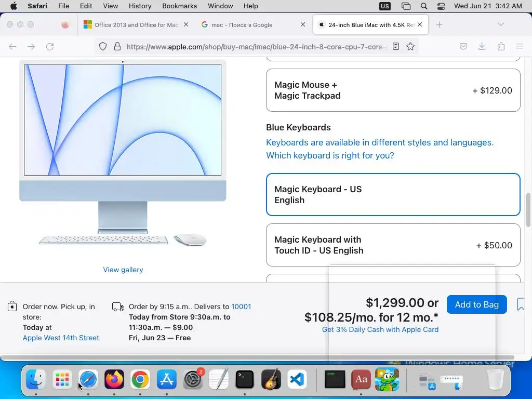Open Control Center in menu bar
The height and width of the screenshot is (399, 532).
(x=441, y=6)
